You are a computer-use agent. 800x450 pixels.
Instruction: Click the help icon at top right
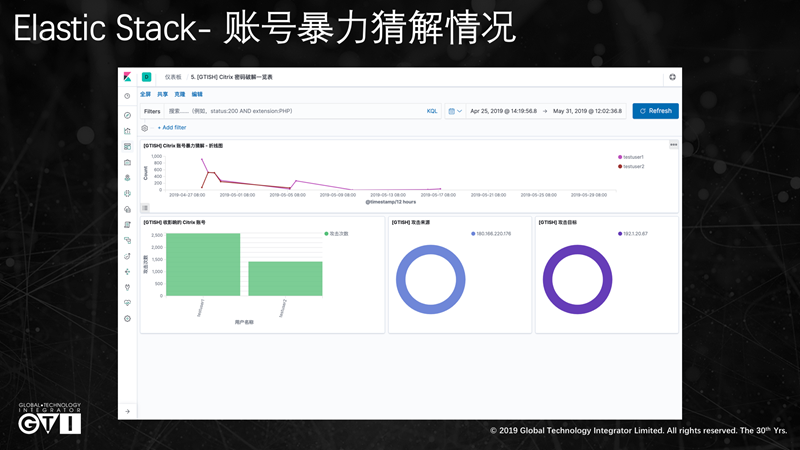click(x=672, y=77)
